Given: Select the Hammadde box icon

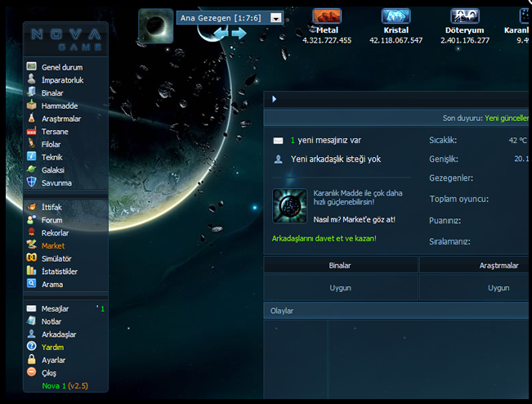Looking at the screenshot, I should click(x=32, y=105).
